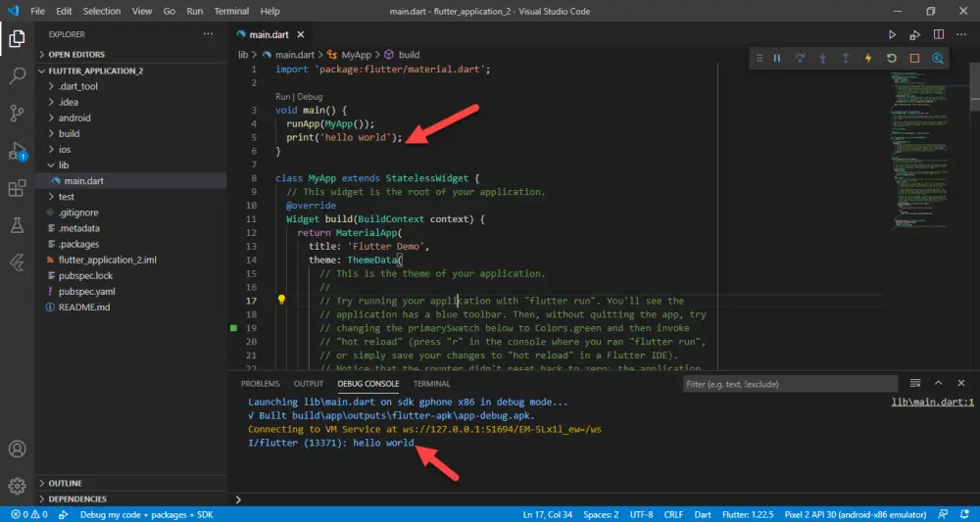The height and width of the screenshot is (522, 980).
Task: Click the Run play icon in editor title
Action: point(893,34)
